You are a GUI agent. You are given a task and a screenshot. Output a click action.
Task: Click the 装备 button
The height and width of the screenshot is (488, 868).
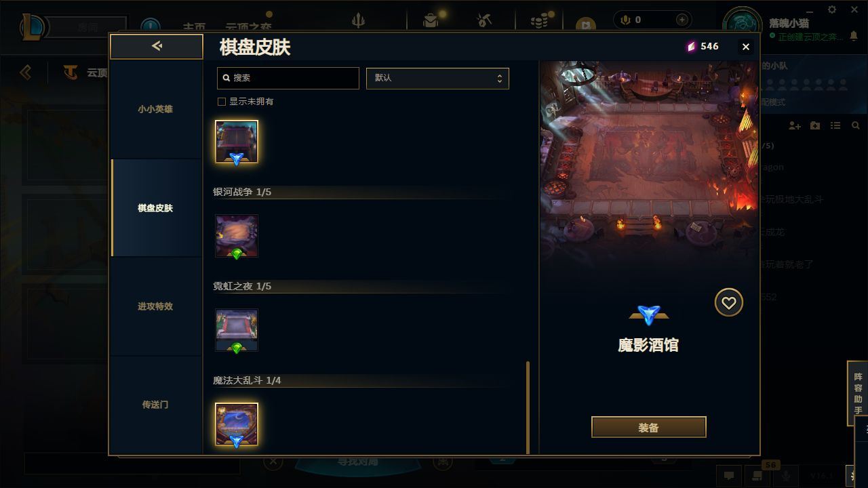coord(649,428)
